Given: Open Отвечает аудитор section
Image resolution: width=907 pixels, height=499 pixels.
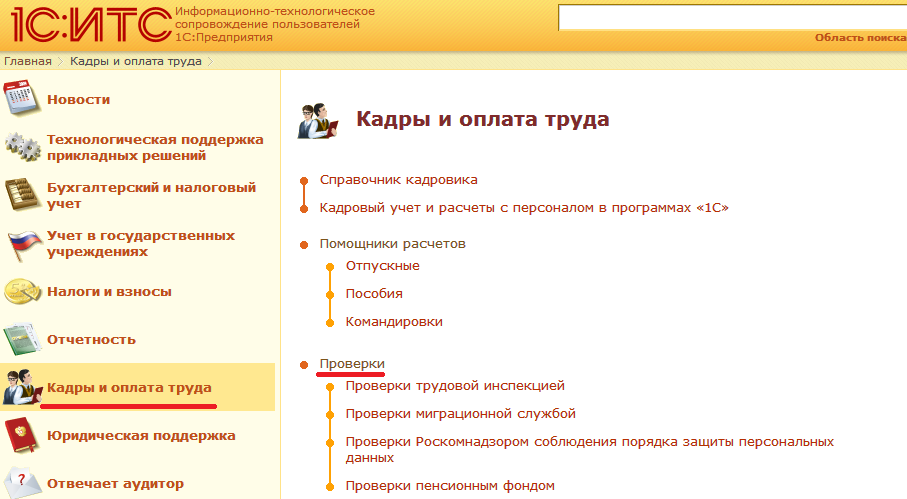Looking at the screenshot, I should pyautogui.click(x=115, y=483).
